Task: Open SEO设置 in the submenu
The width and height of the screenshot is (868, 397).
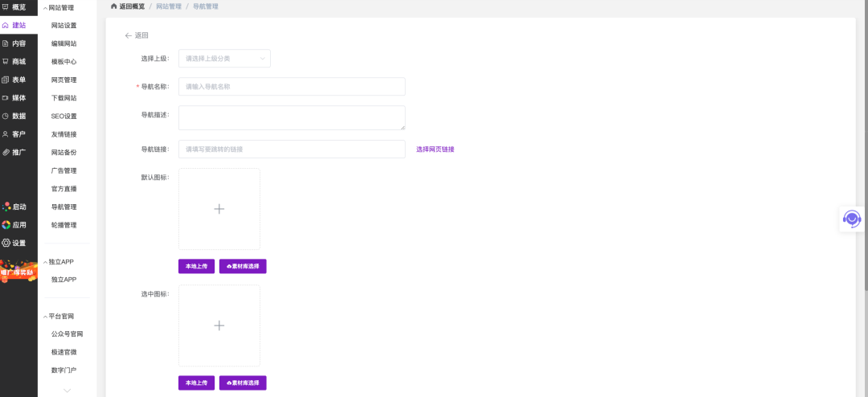Action: coord(63,117)
